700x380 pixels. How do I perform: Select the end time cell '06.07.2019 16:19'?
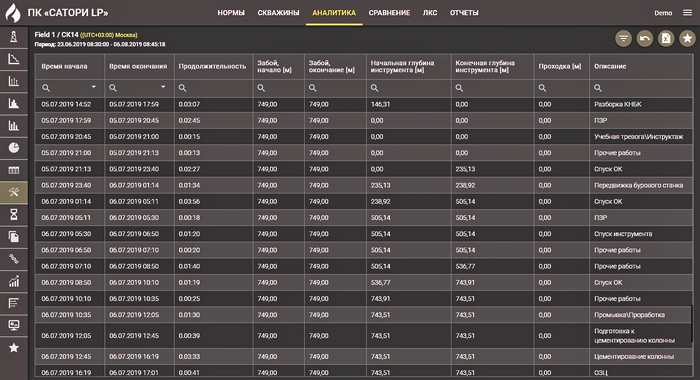[139, 356]
